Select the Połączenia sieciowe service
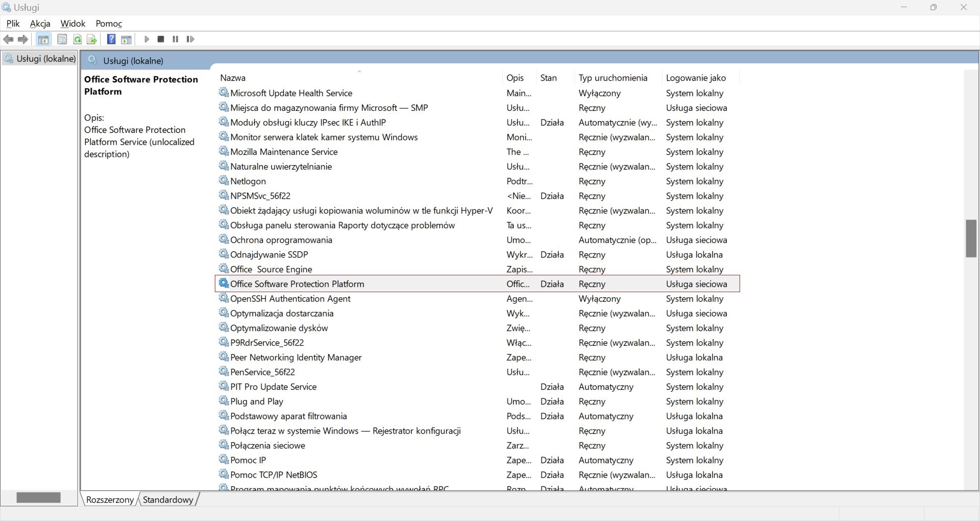This screenshot has width=980, height=521. click(477, 445)
